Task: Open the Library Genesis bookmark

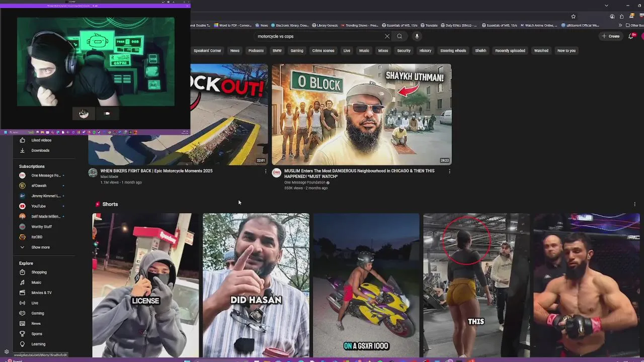Action: [x=325, y=25]
